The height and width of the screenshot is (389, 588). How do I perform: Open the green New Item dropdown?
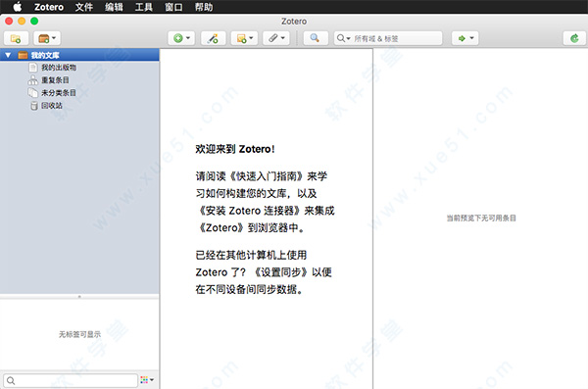[181, 38]
